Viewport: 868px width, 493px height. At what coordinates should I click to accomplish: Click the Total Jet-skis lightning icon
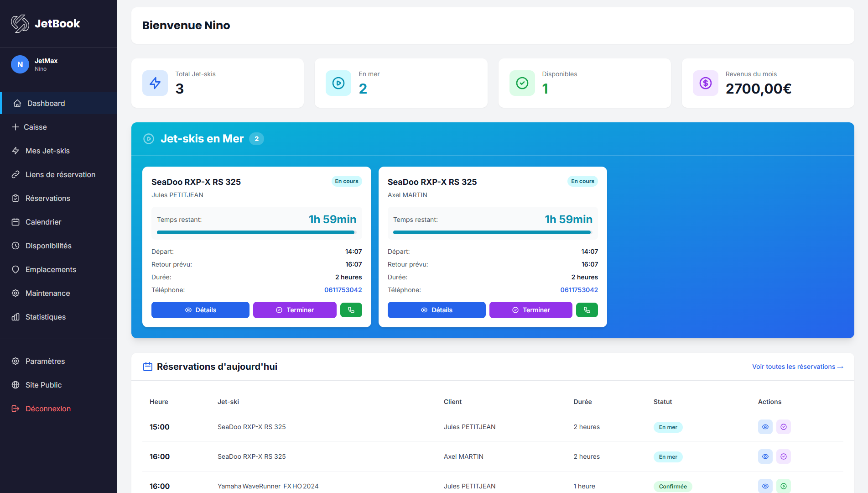(x=155, y=83)
